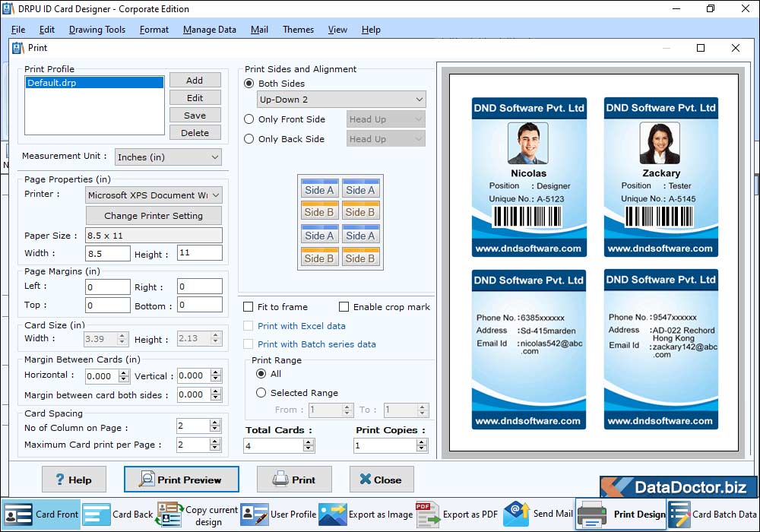Click the Left margin input field

pos(108,287)
